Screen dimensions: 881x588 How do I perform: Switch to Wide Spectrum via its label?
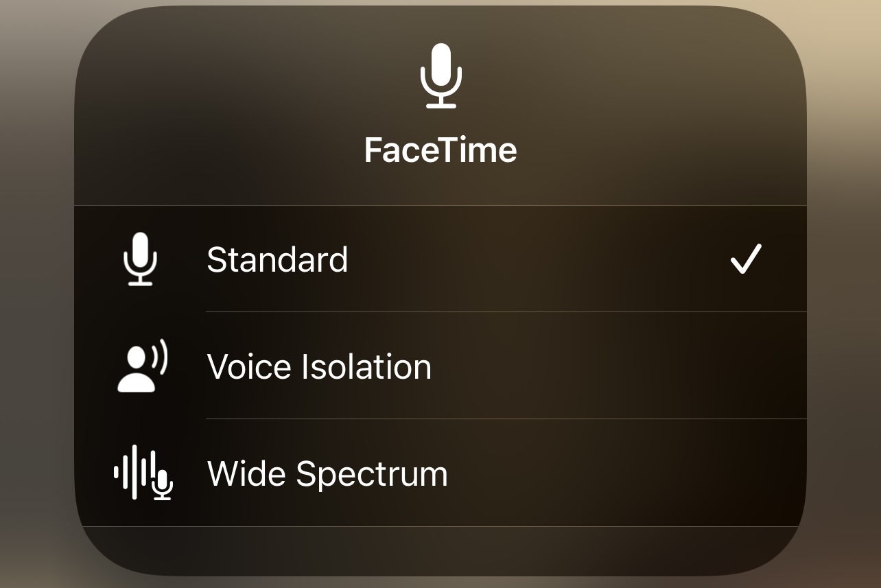click(x=327, y=473)
